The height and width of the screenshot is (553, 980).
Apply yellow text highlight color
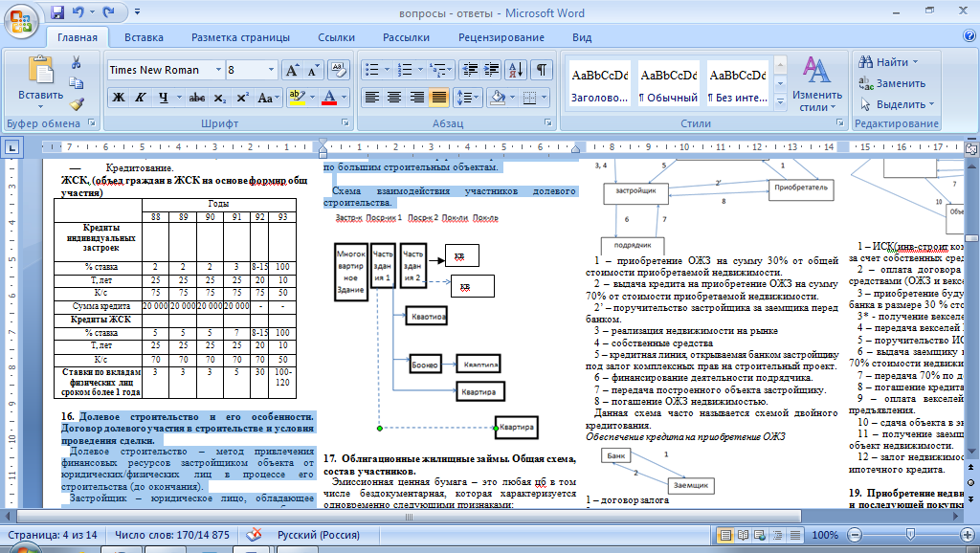pyautogui.click(x=297, y=98)
